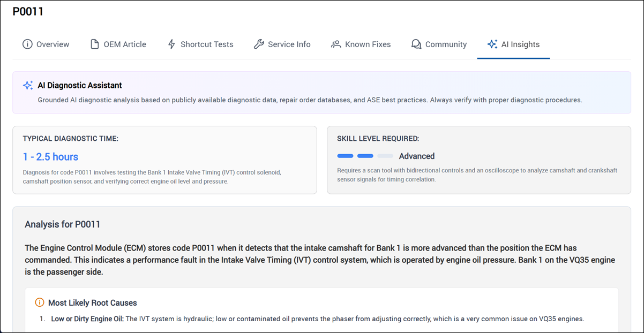Select the Low or Dirty Engine Oil cause
The width and height of the screenshot is (644, 333).
click(87, 319)
